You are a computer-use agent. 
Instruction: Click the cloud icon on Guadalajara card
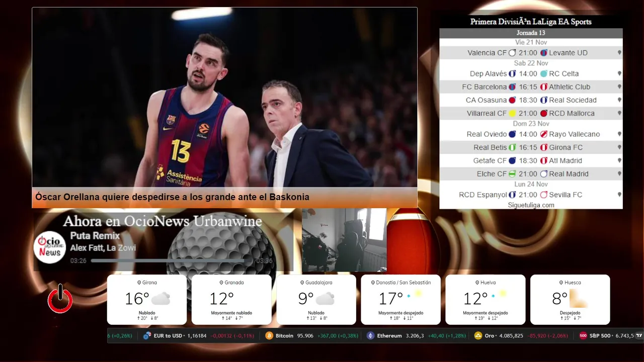pyautogui.click(x=325, y=299)
